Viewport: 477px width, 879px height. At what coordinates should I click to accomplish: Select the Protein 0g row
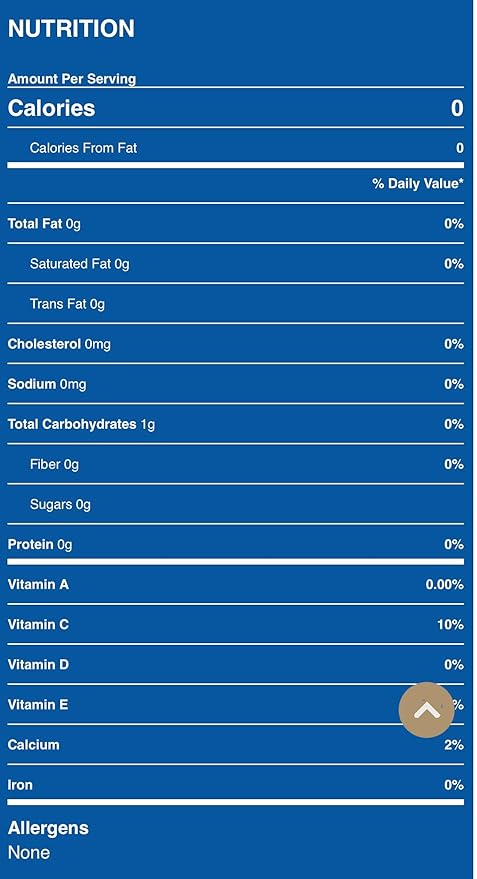coord(235,544)
